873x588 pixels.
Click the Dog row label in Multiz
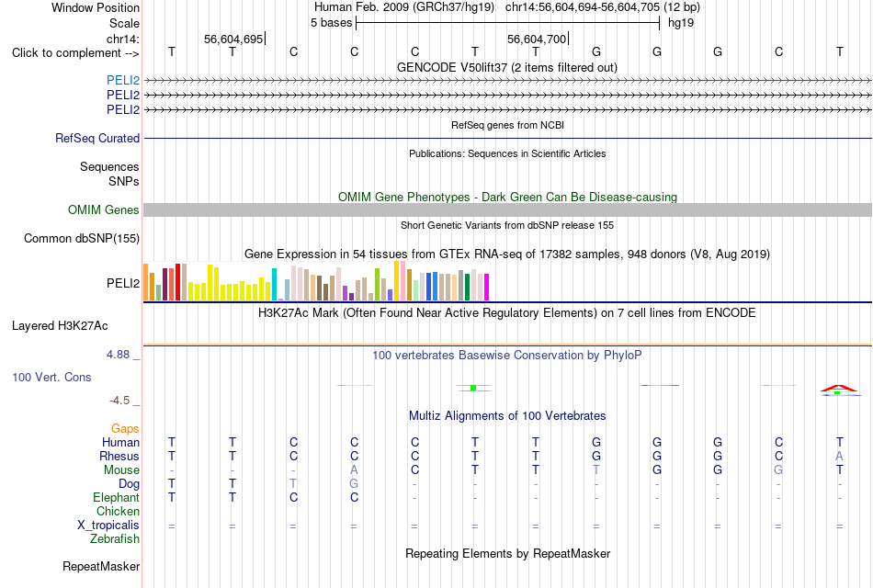[129, 484]
